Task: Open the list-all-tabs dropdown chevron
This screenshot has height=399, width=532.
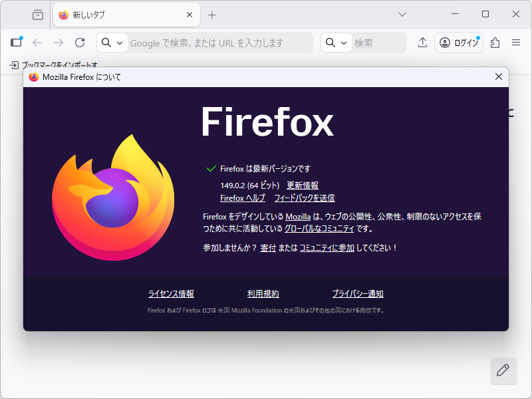Action: coord(402,14)
